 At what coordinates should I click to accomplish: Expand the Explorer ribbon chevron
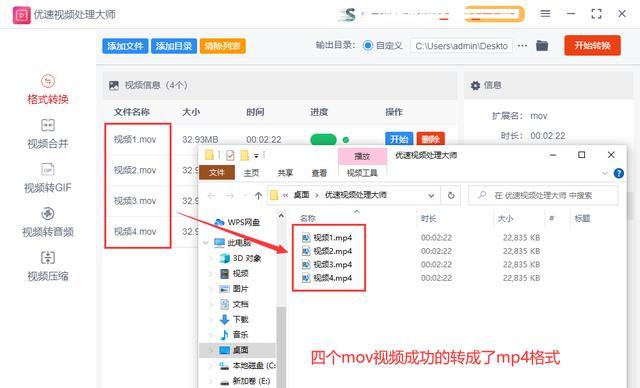(604, 173)
